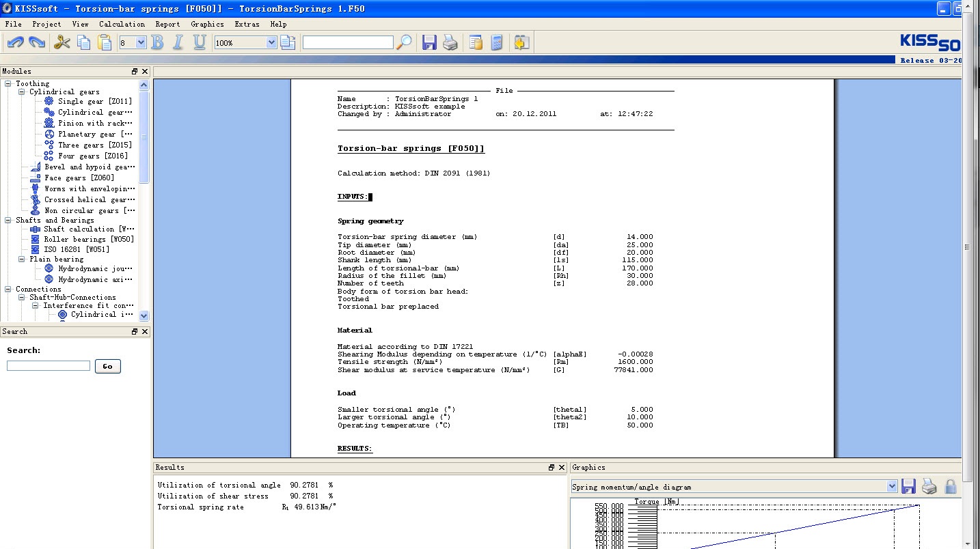Open the Graphics menu
980x549 pixels.
pos(207,24)
